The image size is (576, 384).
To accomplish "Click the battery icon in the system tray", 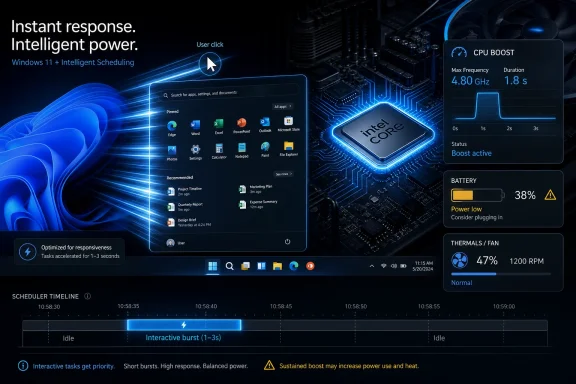I will tap(403, 266).
